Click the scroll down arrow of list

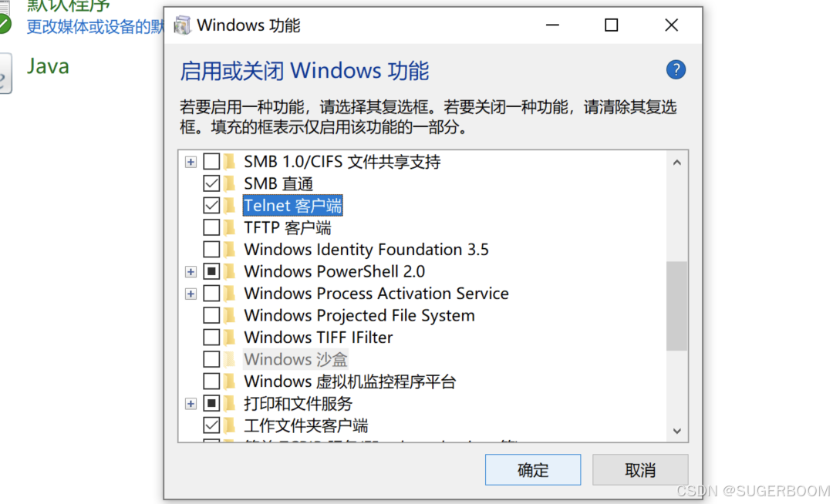click(677, 431)
